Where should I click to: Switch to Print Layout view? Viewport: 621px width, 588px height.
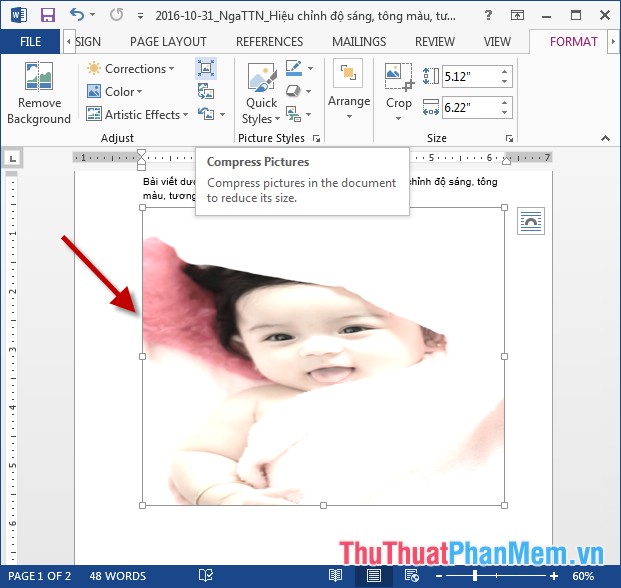373,576
